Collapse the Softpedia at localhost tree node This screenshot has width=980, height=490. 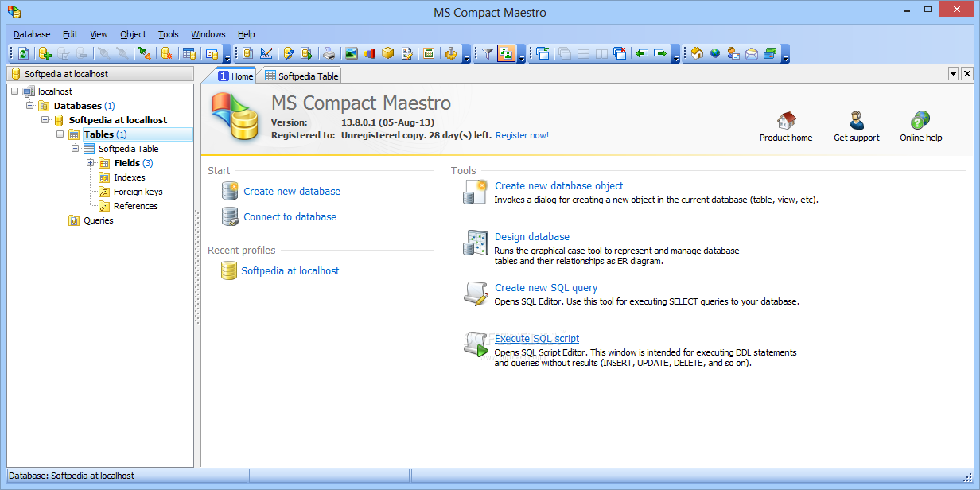tap(45, 120)
